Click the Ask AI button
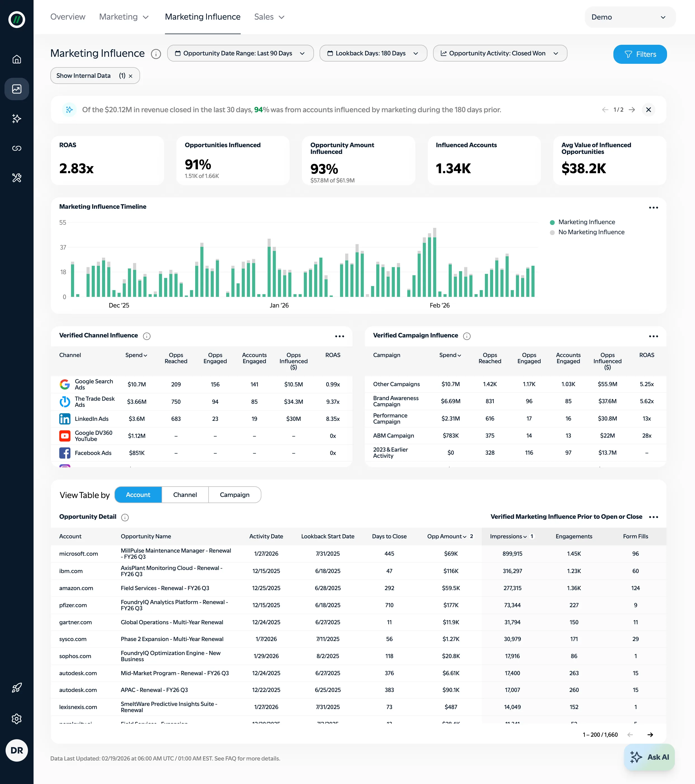 649,757
